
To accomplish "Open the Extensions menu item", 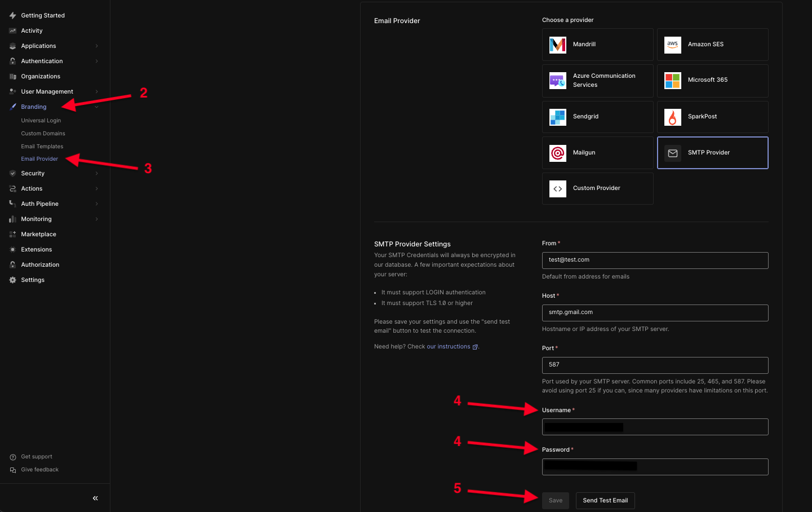I will click(37, 250).
